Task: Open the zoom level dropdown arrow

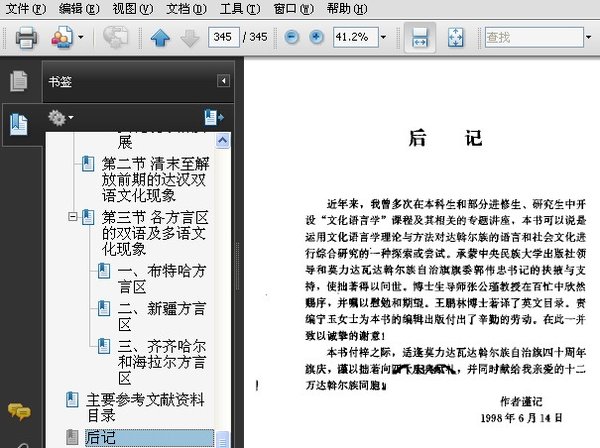Action: click(x=383, y=37)
